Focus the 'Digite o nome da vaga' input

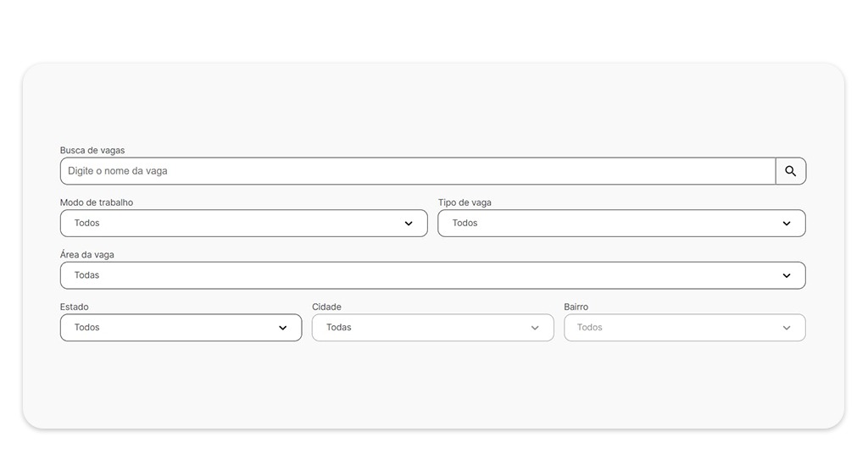415,171
